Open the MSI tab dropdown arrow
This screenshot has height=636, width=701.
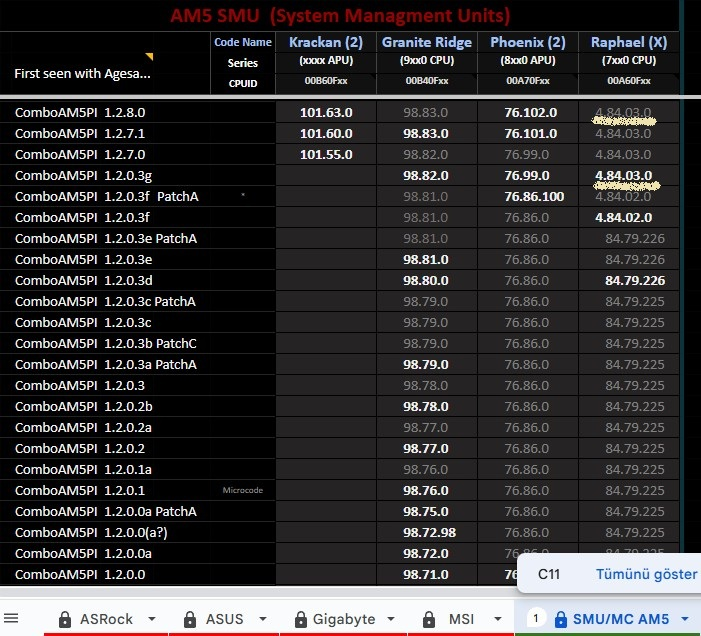coord(498,619)
